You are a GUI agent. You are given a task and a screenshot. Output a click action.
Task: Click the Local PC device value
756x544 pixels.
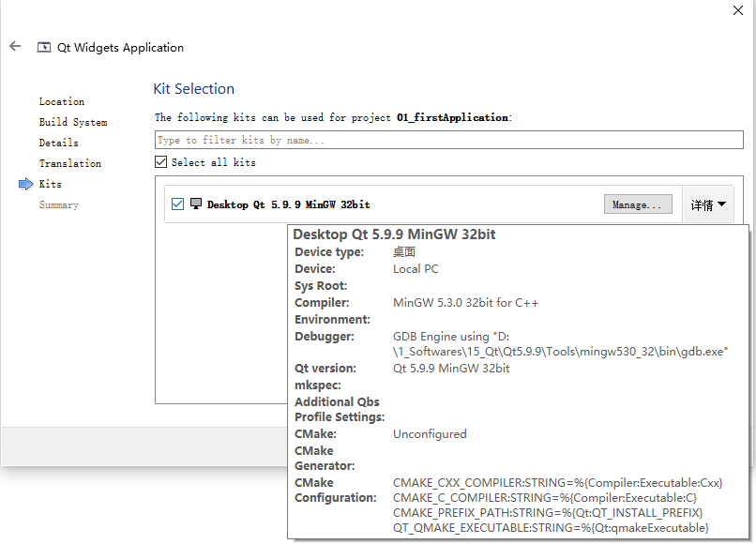coord(416,269)
